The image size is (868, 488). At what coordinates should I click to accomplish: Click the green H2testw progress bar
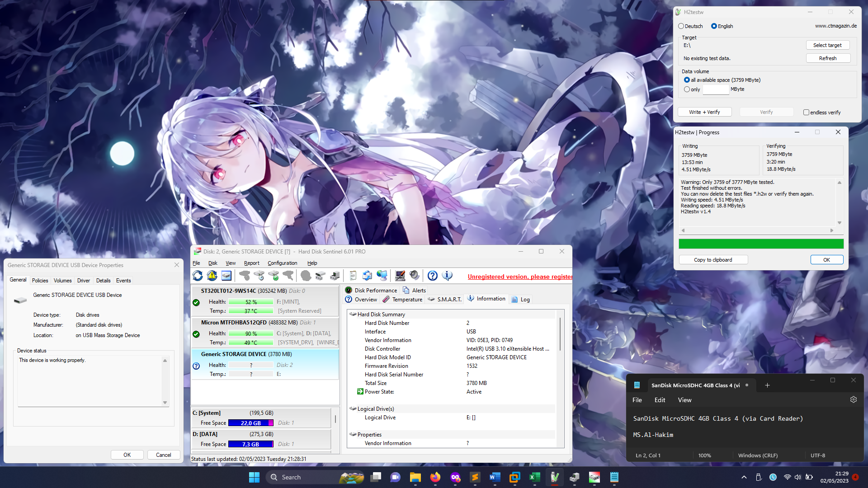pyautogui.click(x=761, y=244)
